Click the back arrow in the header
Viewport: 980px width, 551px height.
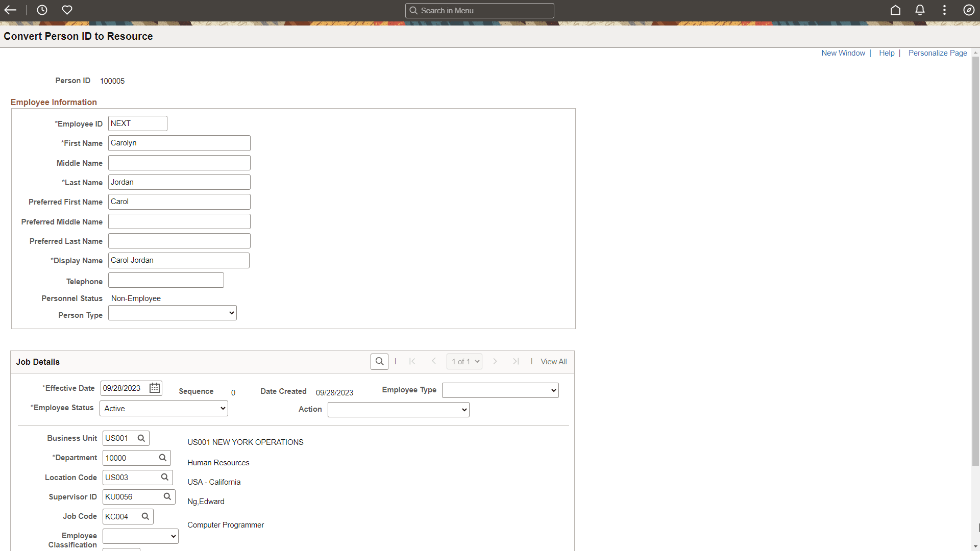[x=10, y=10]
